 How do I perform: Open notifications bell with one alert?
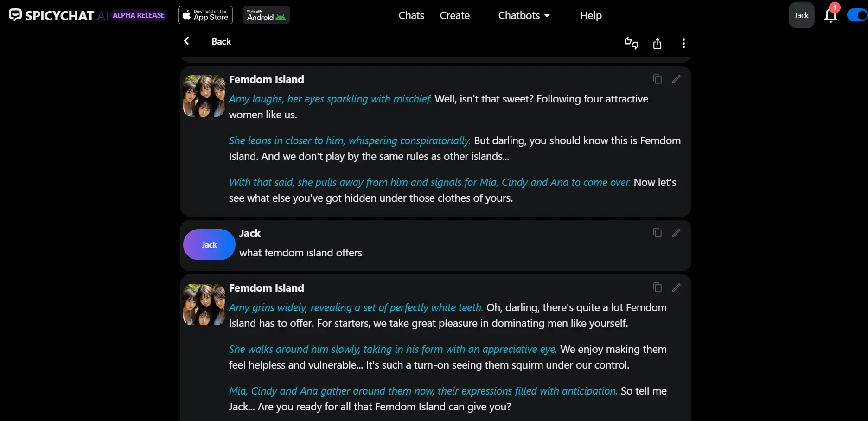[831, 15]
